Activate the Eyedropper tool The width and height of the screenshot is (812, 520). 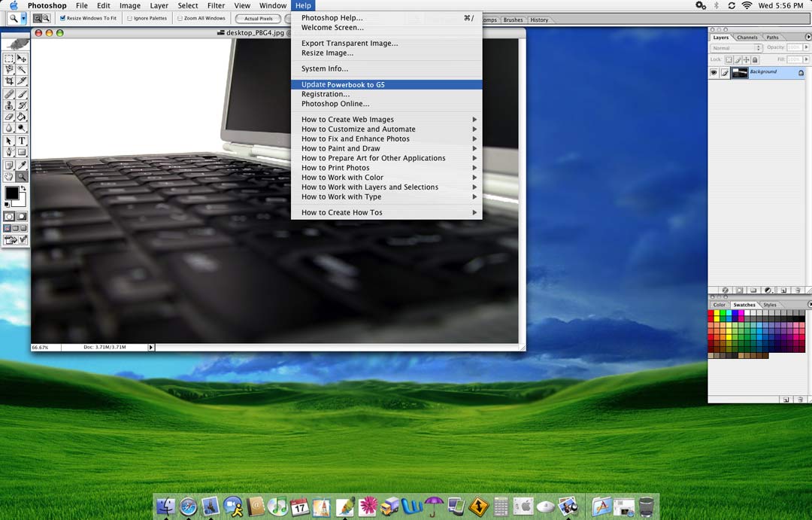pos(22,165)
